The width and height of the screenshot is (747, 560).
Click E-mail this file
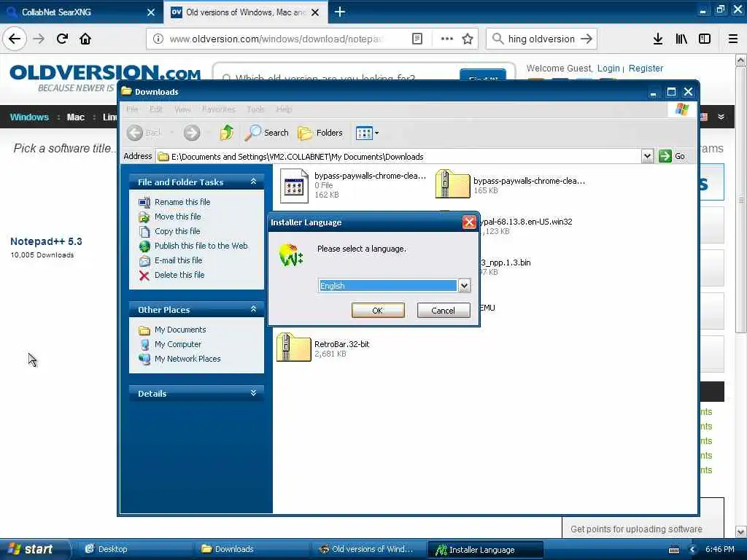(178, 260)
